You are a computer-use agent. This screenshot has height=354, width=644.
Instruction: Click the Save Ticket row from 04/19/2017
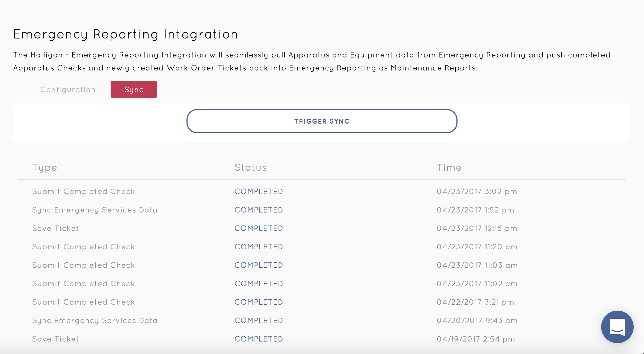click(55, 339)
